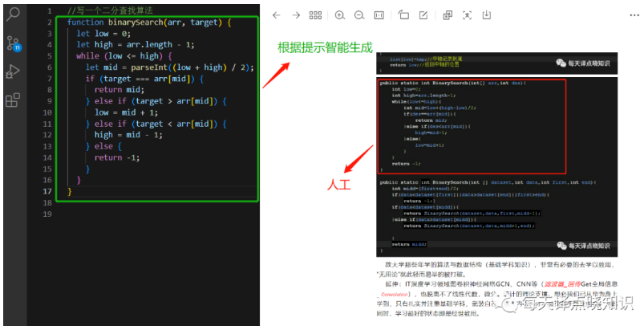Image resolution: width=644 pixels, height=326 pixels.
Task: Click the 'else if (target > arr[mid])' line
Action: click(156, 101)
